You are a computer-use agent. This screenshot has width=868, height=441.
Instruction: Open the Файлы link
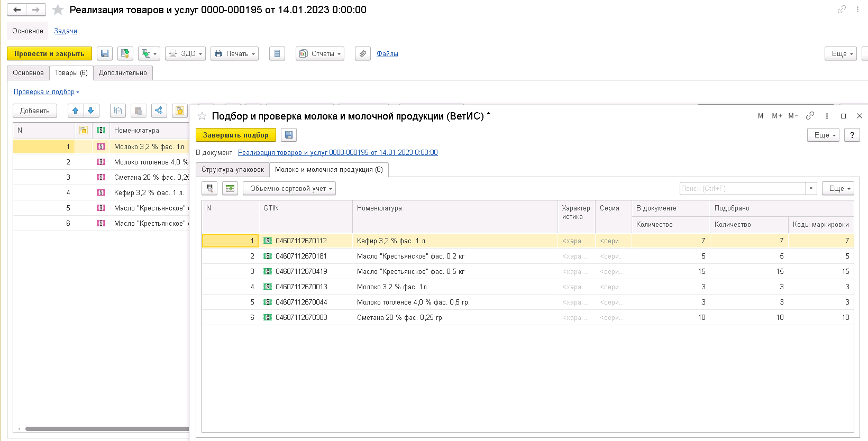coord(387,53)
